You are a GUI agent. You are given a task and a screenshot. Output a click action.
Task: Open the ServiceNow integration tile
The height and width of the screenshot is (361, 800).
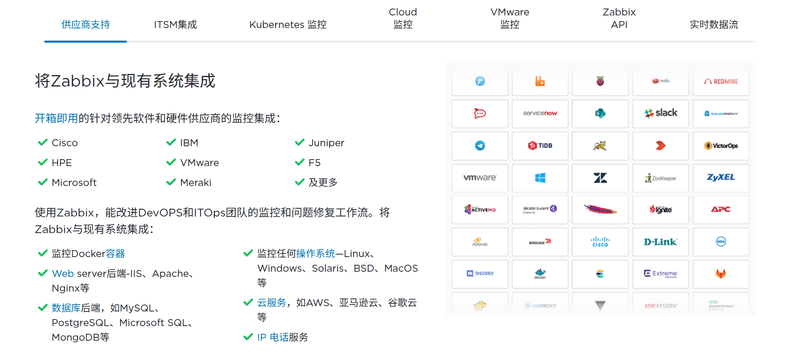click(x=540, y=113)
